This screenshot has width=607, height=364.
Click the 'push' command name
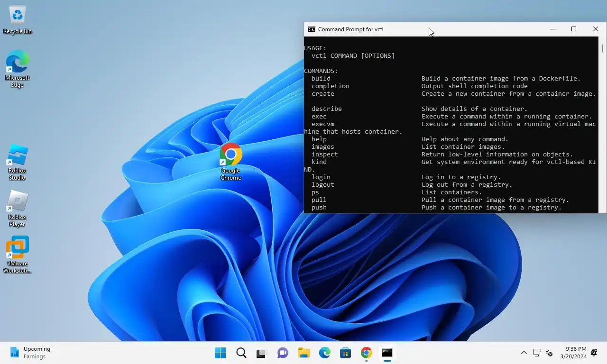point(319,208)
